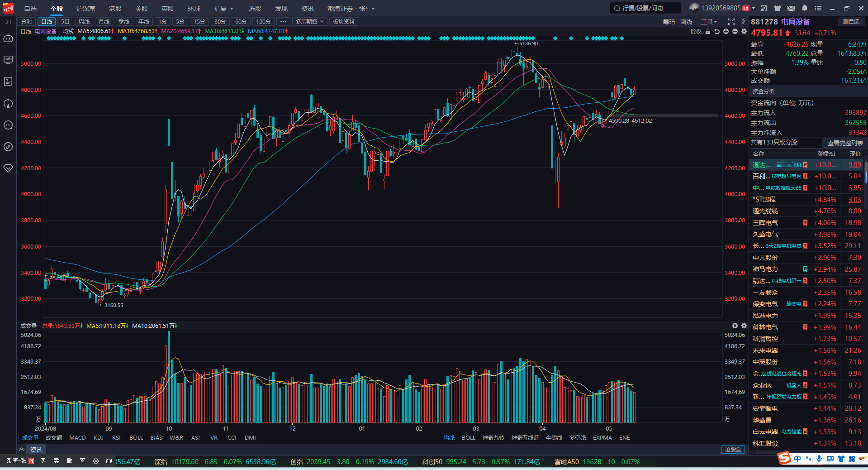Open the 资讯 top menu tab
Viewport: 868px width, 470px height.
tap(308, 9)
